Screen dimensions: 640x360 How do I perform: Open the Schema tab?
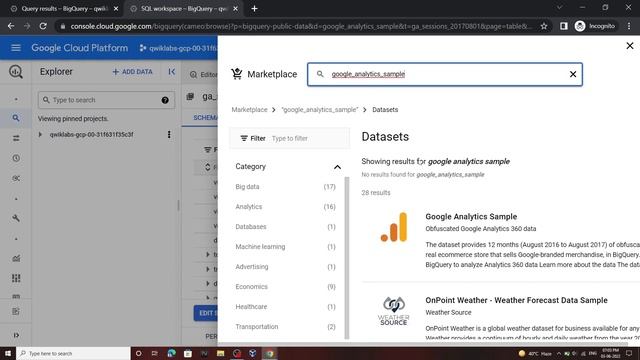coord(205,118)
